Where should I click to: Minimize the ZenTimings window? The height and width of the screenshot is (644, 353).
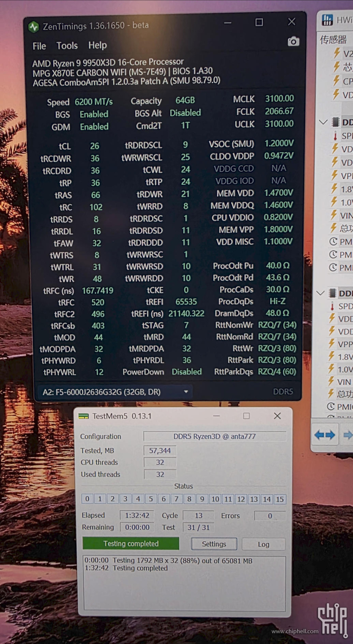[x=228, y=23]
